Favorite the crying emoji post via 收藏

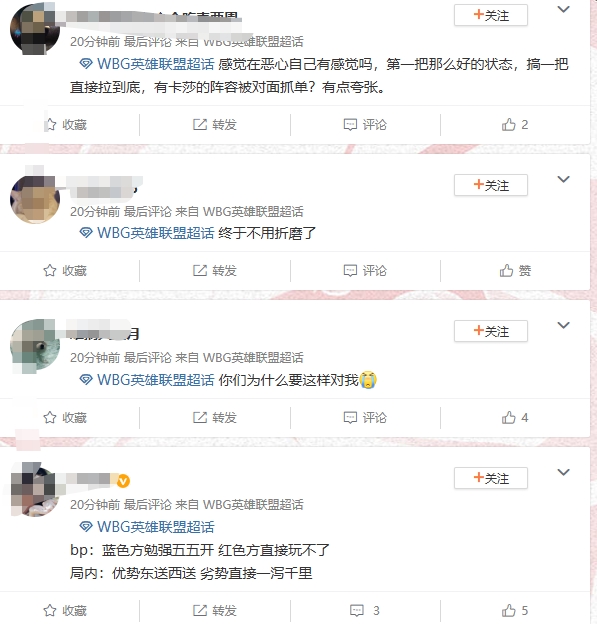[65, 417]
